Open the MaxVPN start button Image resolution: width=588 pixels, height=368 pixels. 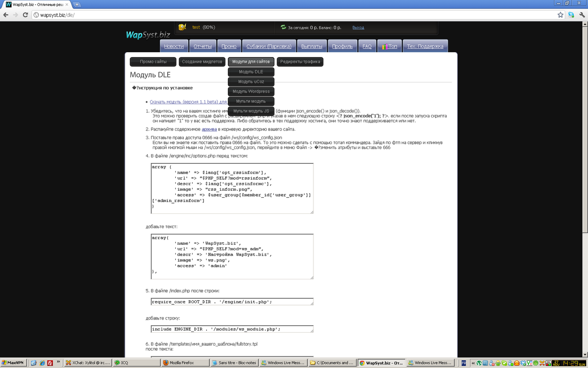tap(13, 363)
